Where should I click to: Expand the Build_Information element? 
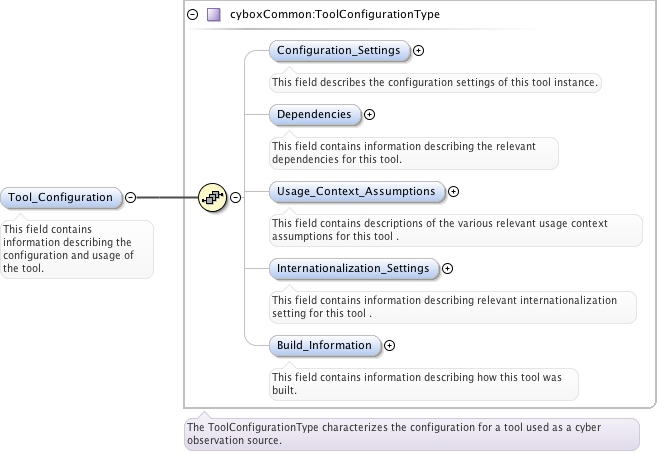389,345
